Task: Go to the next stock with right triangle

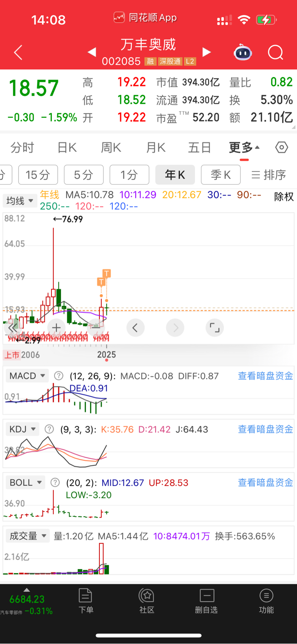Action: coord(207,52)
